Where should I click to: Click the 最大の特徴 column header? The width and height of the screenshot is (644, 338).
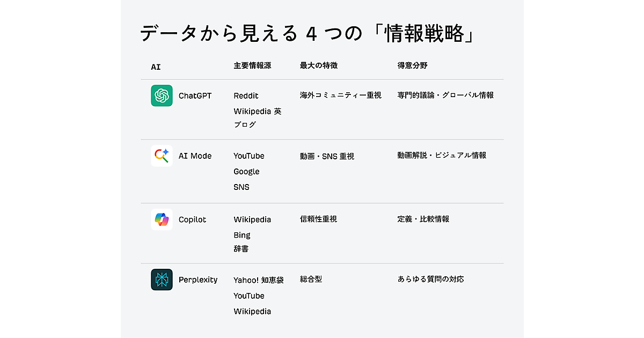pos(319,65)
